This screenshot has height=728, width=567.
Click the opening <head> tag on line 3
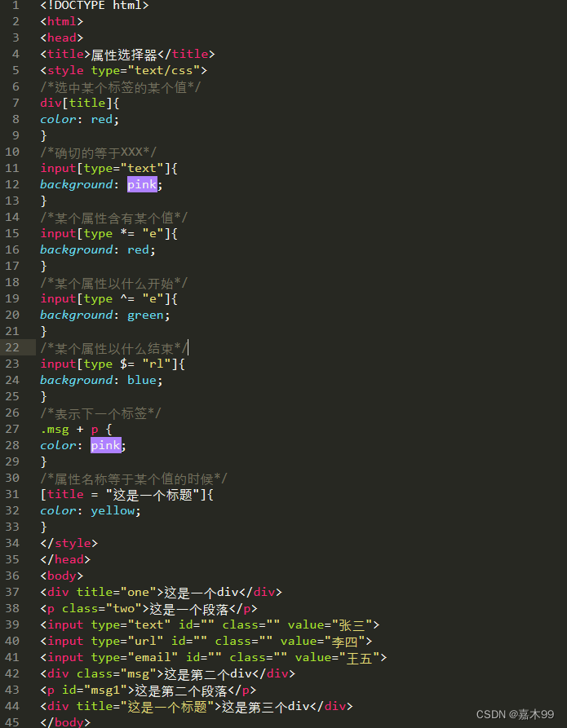tap(62, 38)
